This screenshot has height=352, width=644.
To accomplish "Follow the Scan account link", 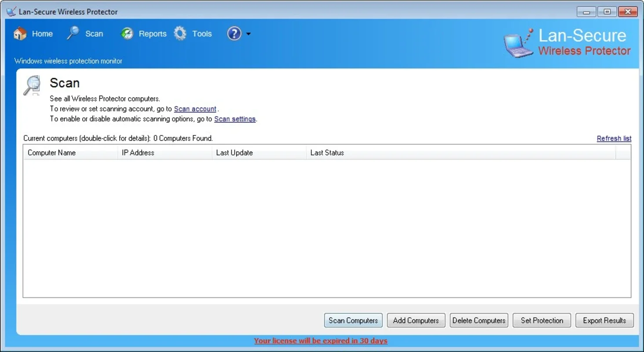I will pyautogui.click(x=195, y=109).
